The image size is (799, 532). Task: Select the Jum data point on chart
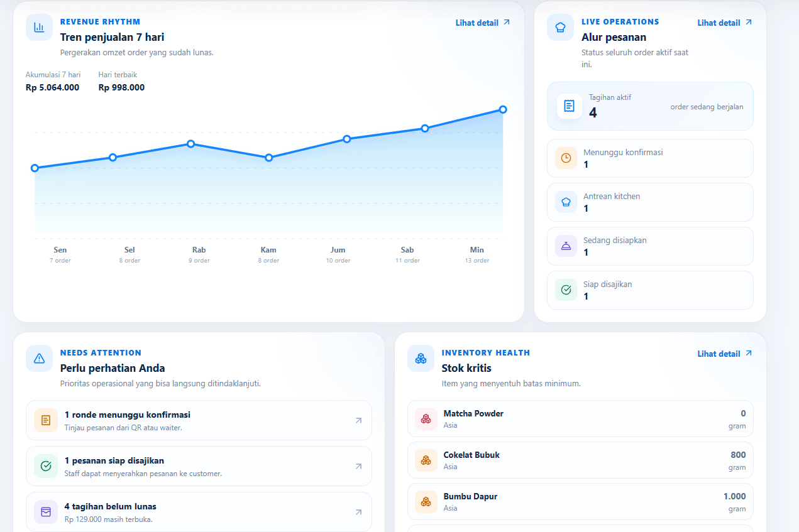(x=347, y=139)
